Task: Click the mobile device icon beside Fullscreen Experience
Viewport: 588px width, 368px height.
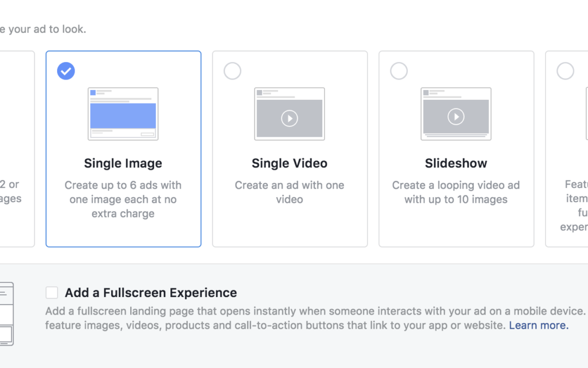Action: pos(5,314)
